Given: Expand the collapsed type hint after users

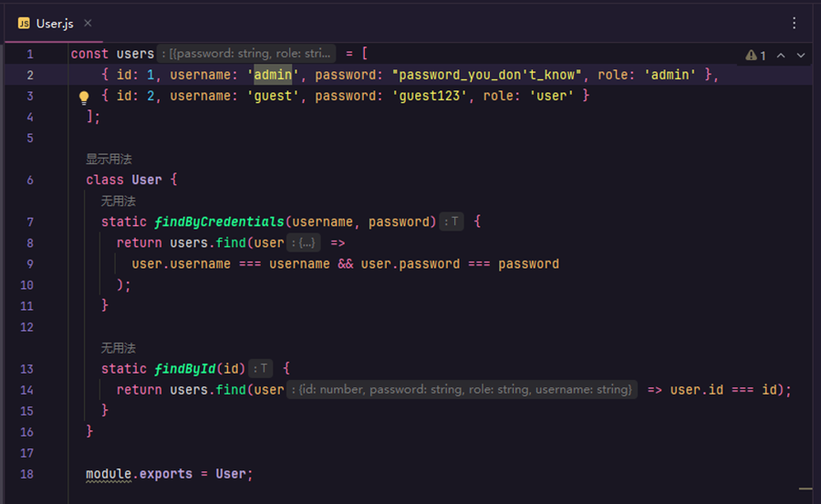Looking at the screenshot, I should (247, 54).
